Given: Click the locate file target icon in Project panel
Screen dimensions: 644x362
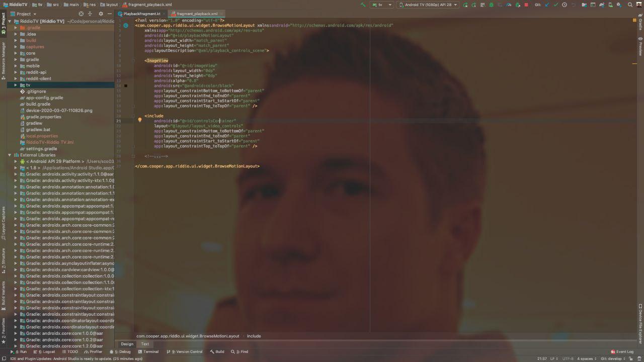Looking at the screenshot, I should pyautogui.click(x=81, y=14).
